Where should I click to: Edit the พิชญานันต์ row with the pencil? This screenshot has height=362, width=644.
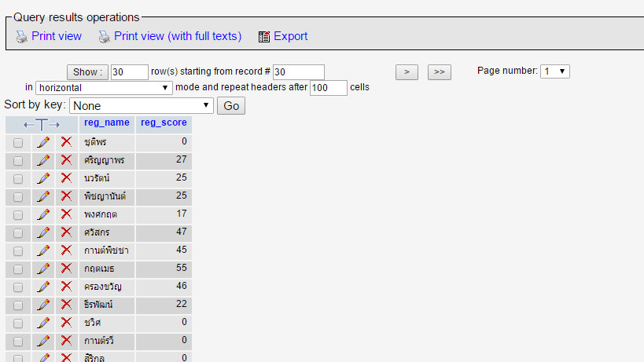coord(43,196)
